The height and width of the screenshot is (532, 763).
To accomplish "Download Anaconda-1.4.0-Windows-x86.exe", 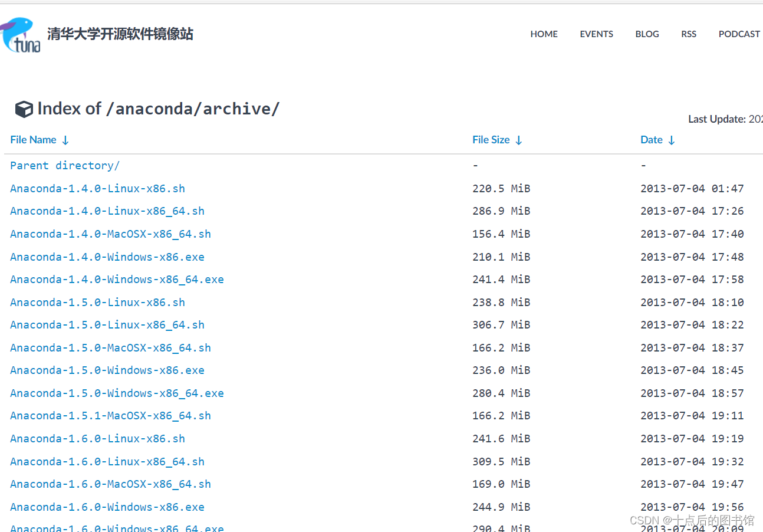I will 107,257.
